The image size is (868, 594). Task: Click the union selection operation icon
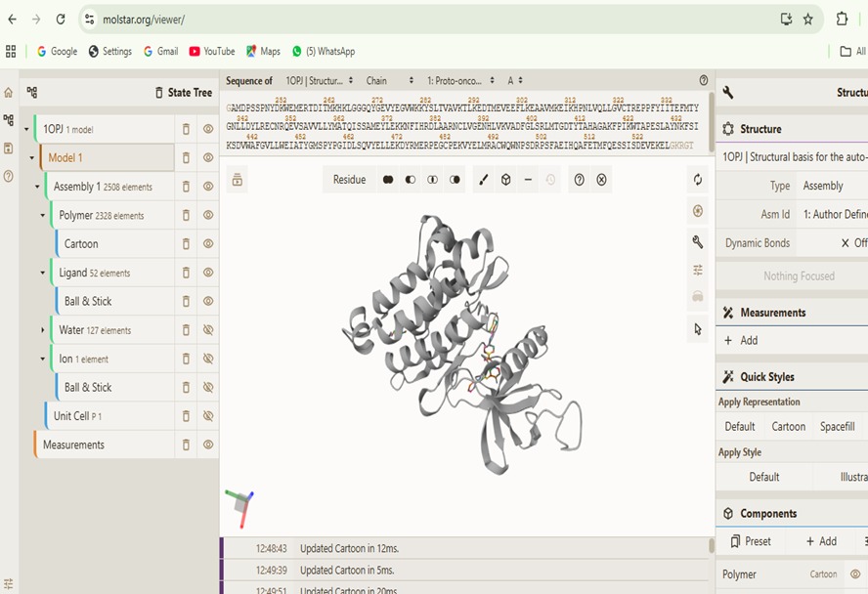[387, 180]
